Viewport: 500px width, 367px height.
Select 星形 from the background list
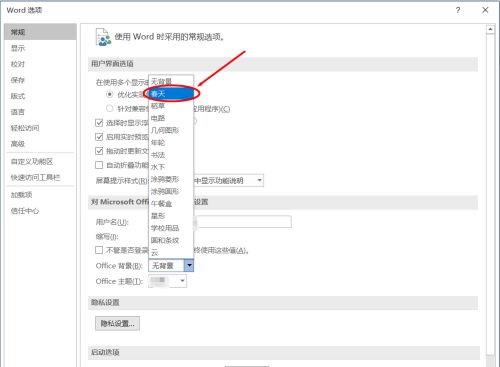click(x=171, y=216)
